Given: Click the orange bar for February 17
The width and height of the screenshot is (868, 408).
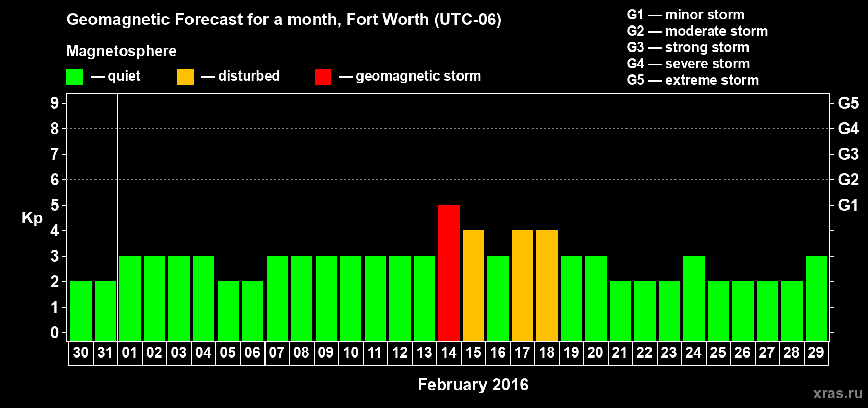Looking at the screenshot, I should point(522,286).
